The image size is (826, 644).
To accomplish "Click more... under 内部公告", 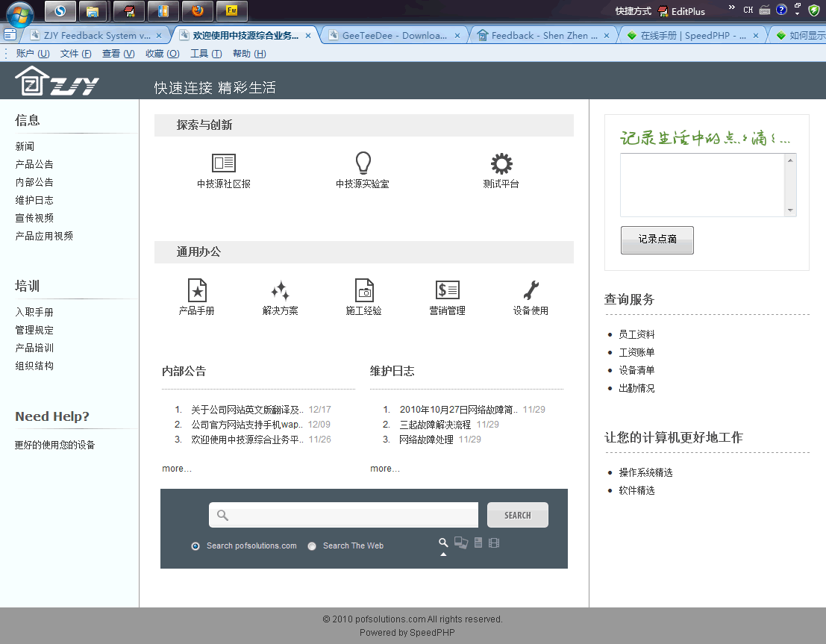I will pos(177,469).
